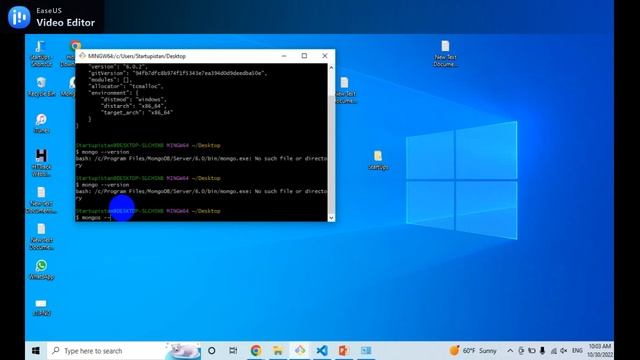The height and width of the screenshot is (360, 640).
Task: Switch the ENG input language indicator
Action: point(577,351)
